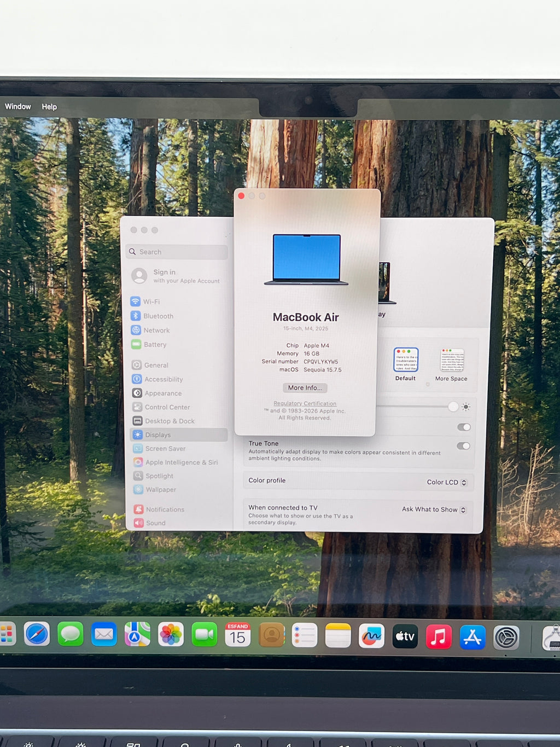
Task: Choose the Network globe icon in sidebar
Action: click(x=136, y=330)
